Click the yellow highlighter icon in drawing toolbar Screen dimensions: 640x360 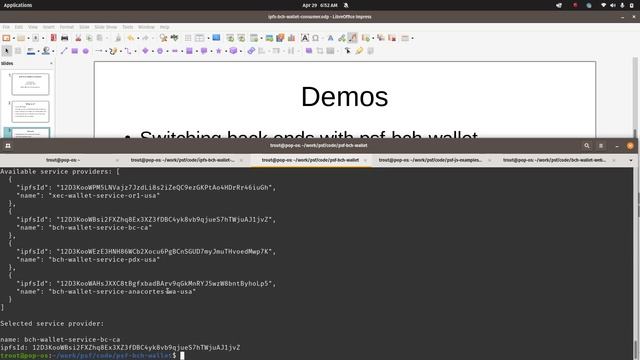[359, 51]
